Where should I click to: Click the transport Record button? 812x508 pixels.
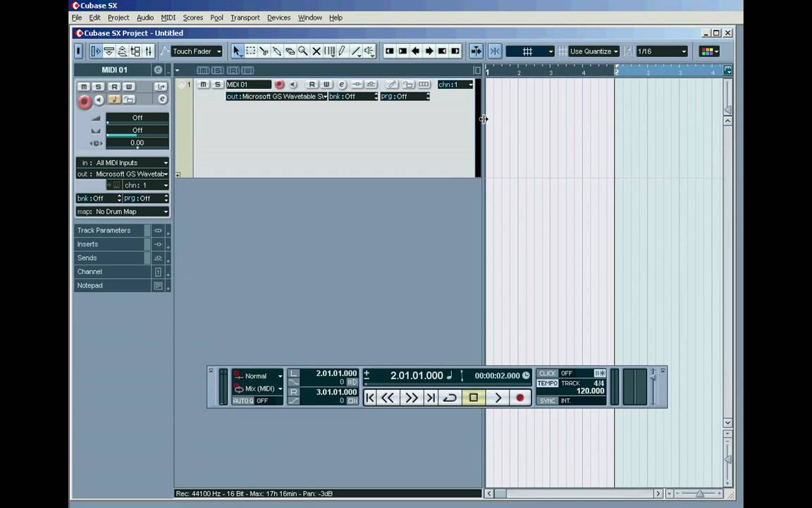pos(520,398)
